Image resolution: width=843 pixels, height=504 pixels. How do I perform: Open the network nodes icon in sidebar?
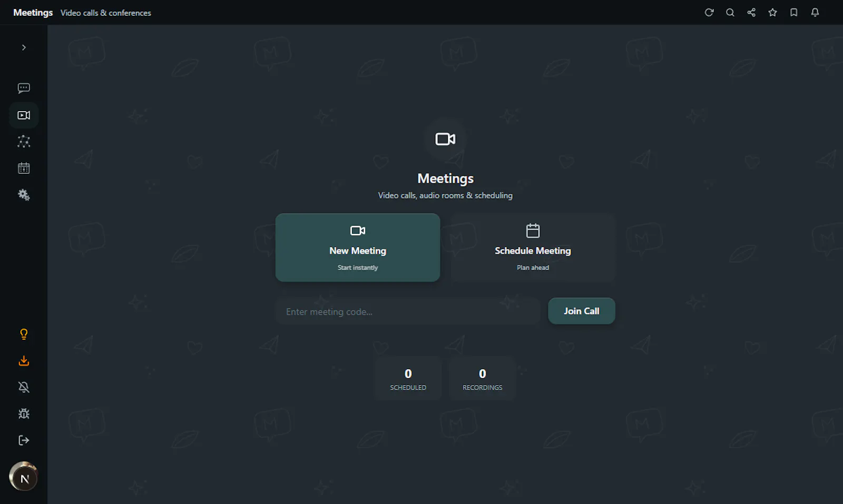(24, 142)
